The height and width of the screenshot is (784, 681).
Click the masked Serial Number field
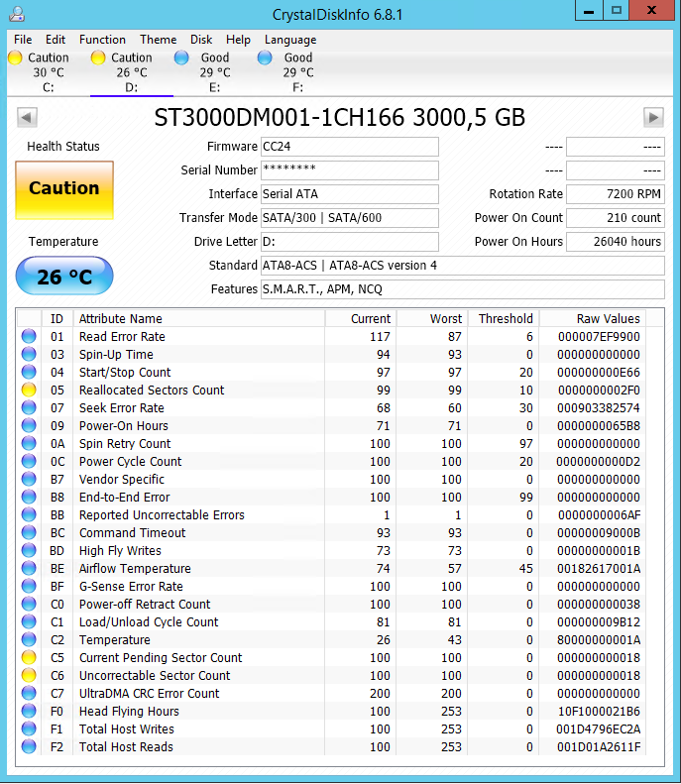tap(350, 170)
